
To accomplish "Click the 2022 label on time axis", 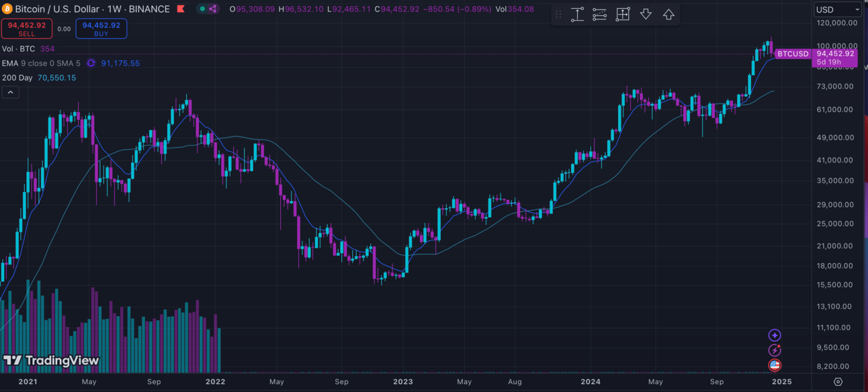I will click(x=215, y=381).
